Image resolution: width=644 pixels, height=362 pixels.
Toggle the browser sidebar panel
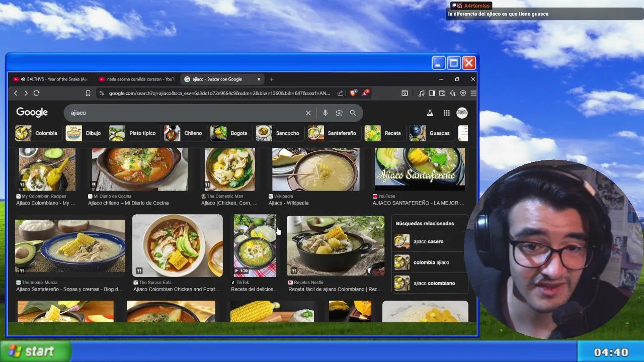tap(432, 93)
